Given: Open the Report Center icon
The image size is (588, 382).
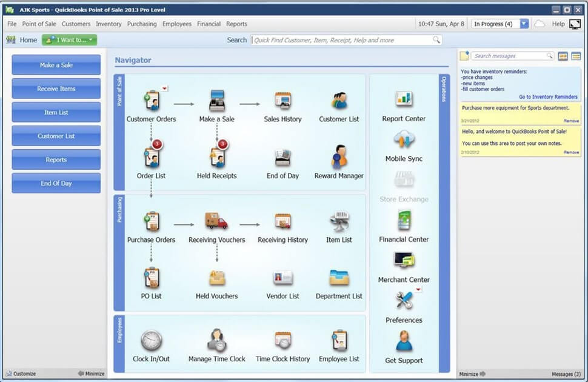Looking at the screenshot, I should point(404,99).
